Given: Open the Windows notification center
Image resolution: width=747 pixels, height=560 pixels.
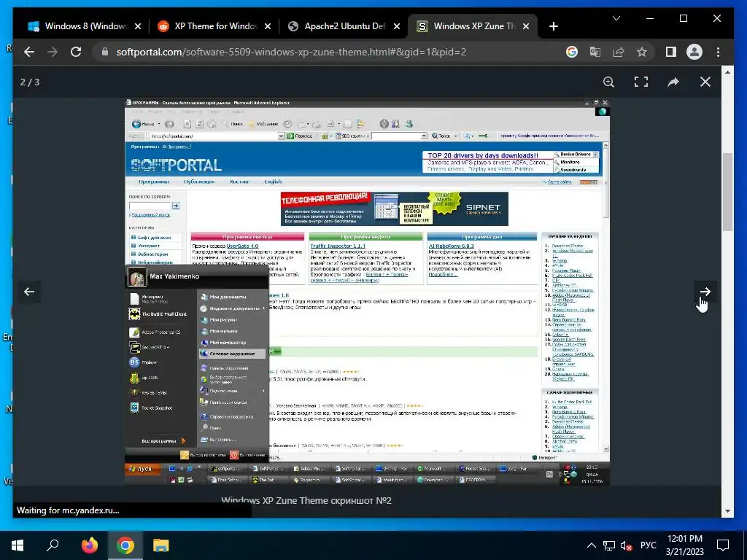Looking at the screenshot, I should 723,545.
